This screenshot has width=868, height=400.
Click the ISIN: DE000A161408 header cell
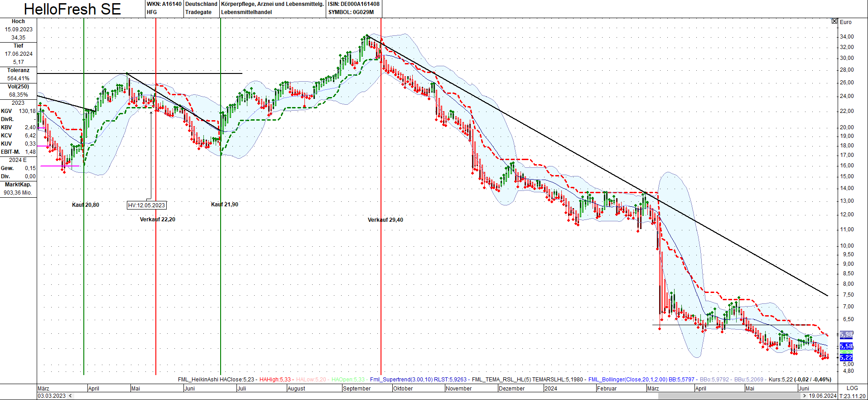tap(354, 4)
